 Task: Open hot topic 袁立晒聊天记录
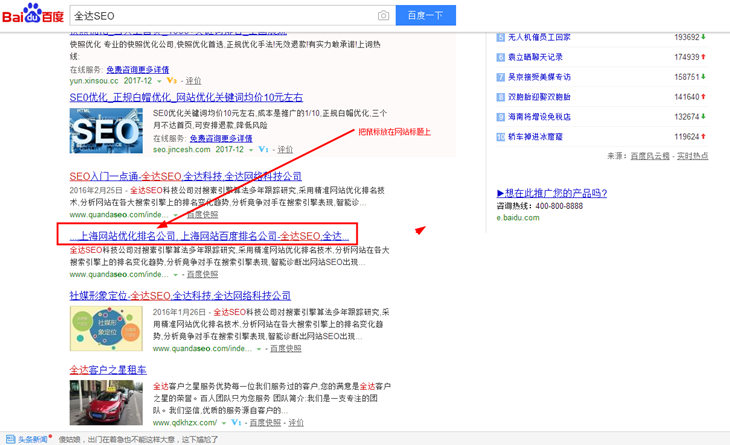[535, 57]
